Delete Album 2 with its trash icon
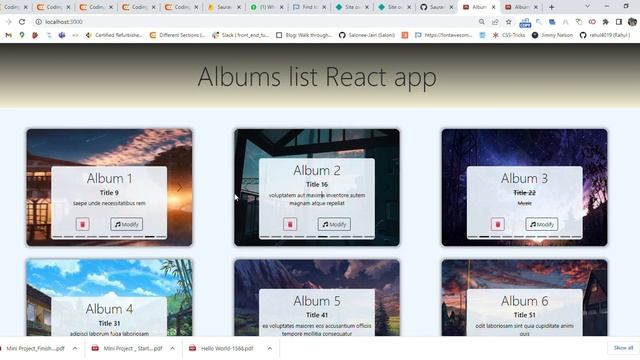 [290, 224]
